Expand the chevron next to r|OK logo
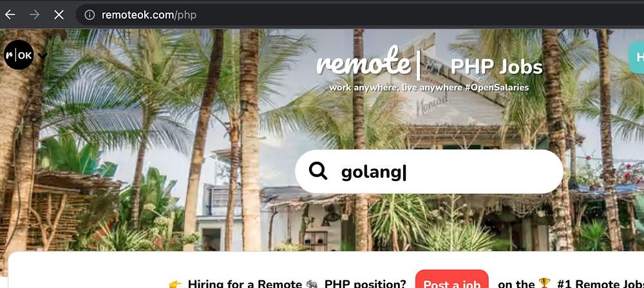This screenshot has width=644, height=288. 43,55
